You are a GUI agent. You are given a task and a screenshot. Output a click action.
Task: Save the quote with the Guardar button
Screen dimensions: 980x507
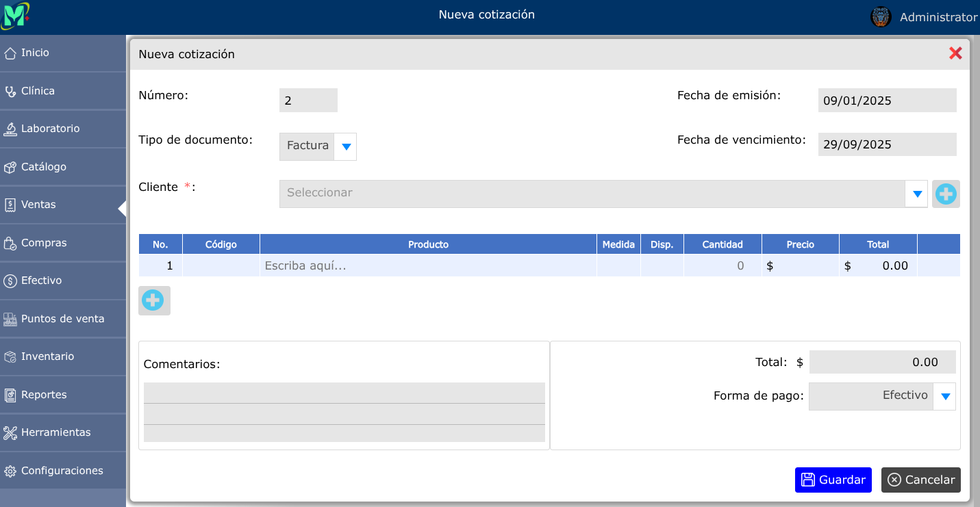833,480
